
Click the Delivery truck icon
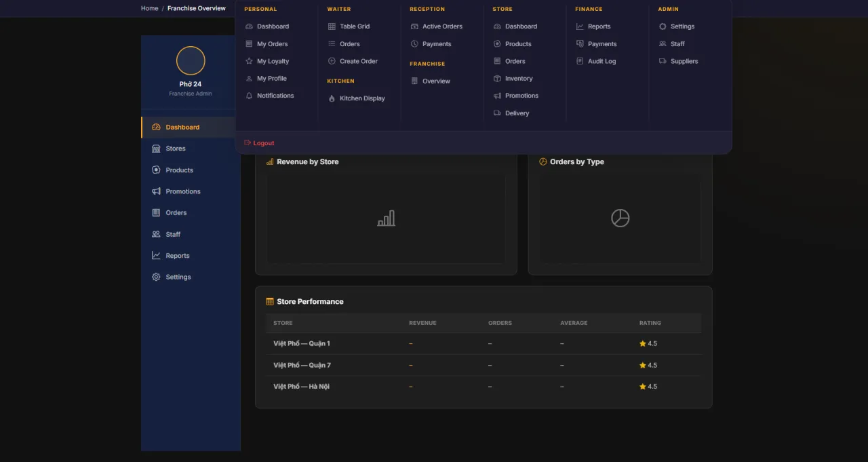(x=497, y=113)
